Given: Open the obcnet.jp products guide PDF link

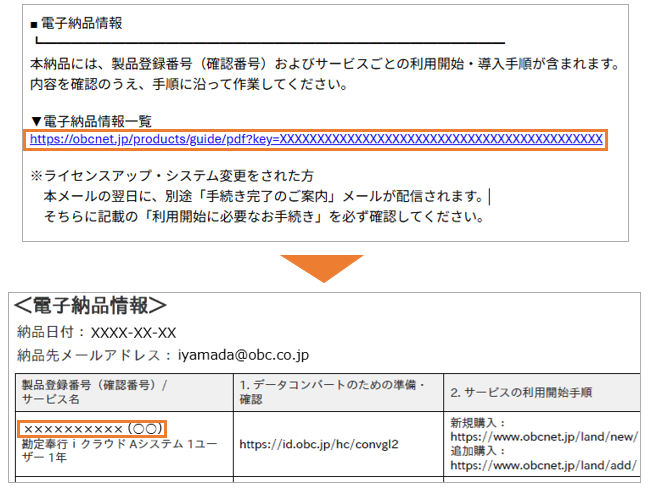Looking at the screenshot, I should [316, 139].
